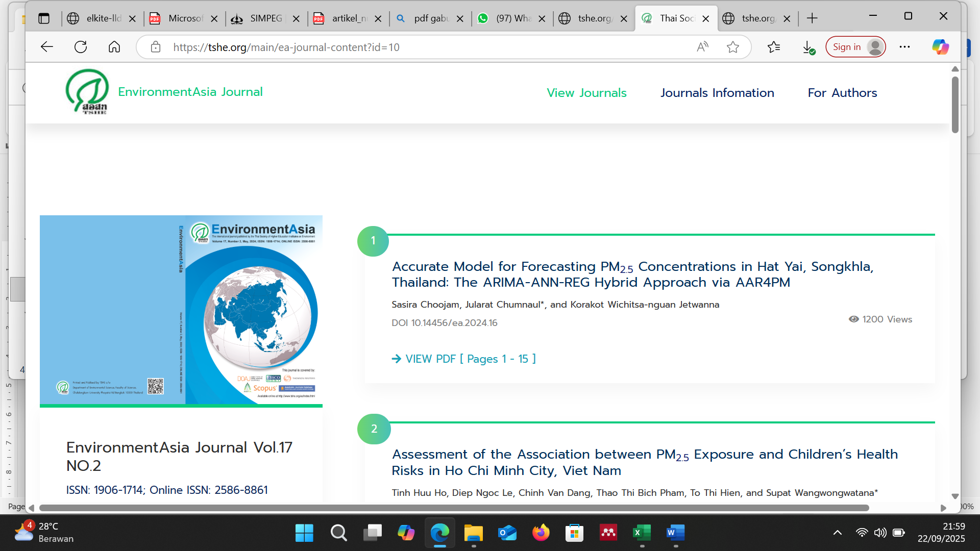Screen dimensions: 980x551
Task: Switch to the WhatsApp tab
Action: 512,18
